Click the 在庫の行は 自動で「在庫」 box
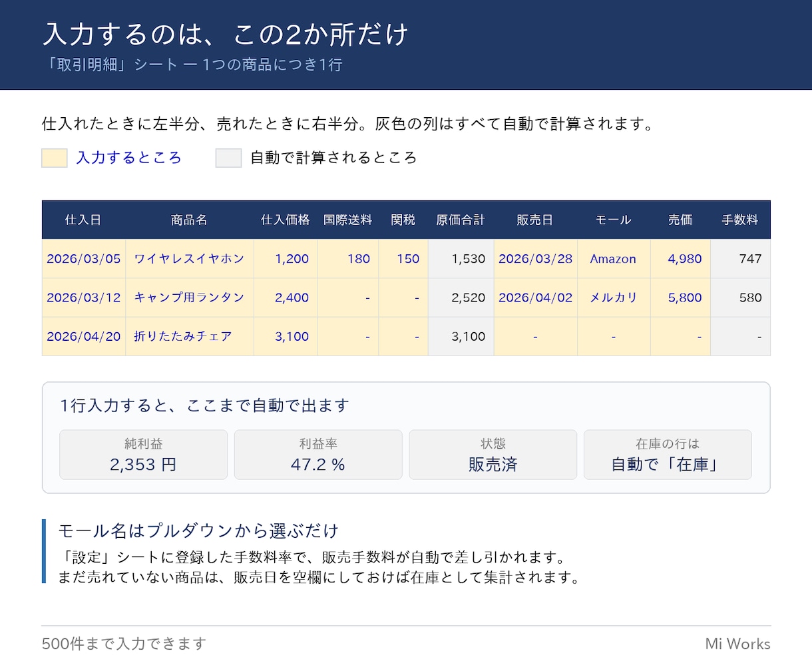The height and width of the screenshot is (671, 812). click(x=668, y=455)
